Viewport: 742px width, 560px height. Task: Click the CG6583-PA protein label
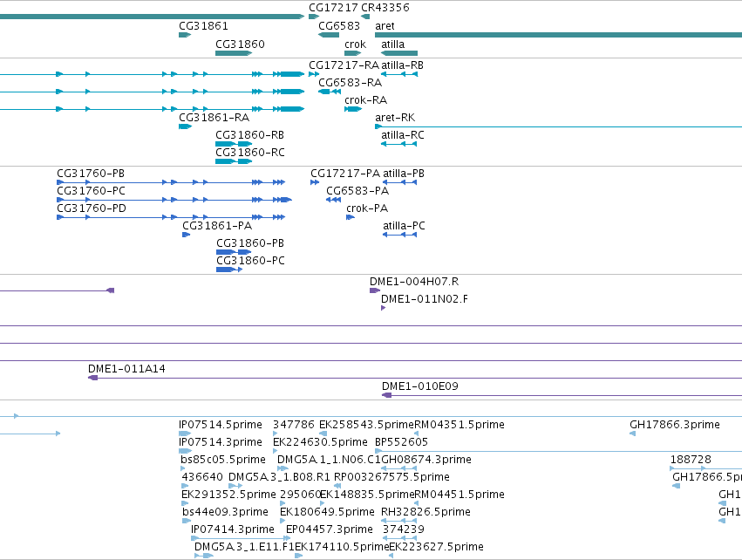tap(357, 191)
